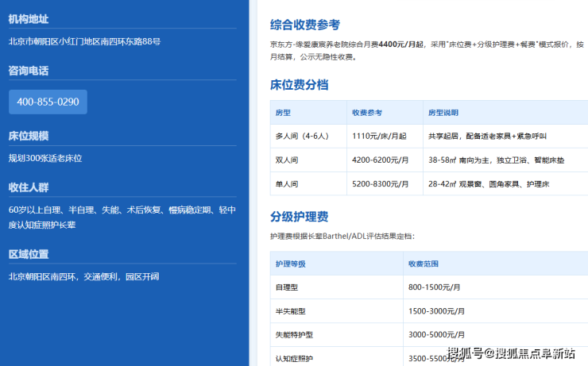
Task: Select the 综合收费参考 section heading
Action: pyautogui.click(x=305, y=25)
